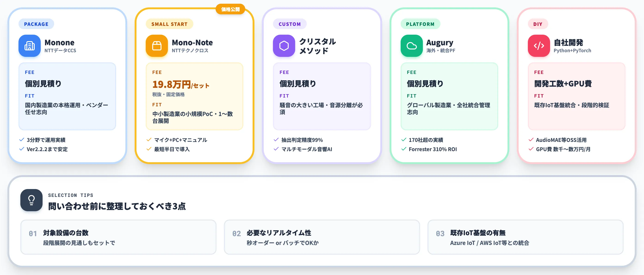Click the 税抜・固定価格 note
This screenshot has width=644, height=275.
[x=168, y=95]
